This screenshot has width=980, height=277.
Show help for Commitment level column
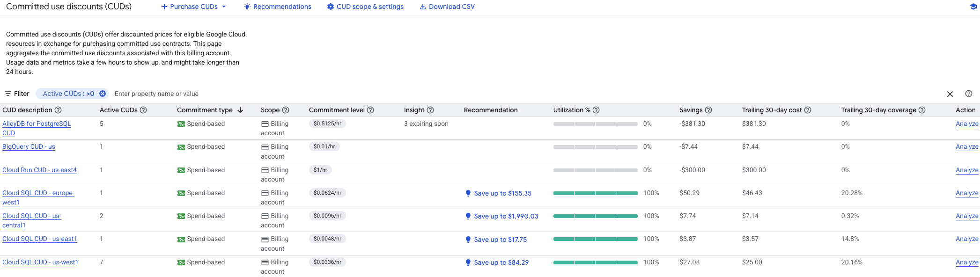(370, 110)
